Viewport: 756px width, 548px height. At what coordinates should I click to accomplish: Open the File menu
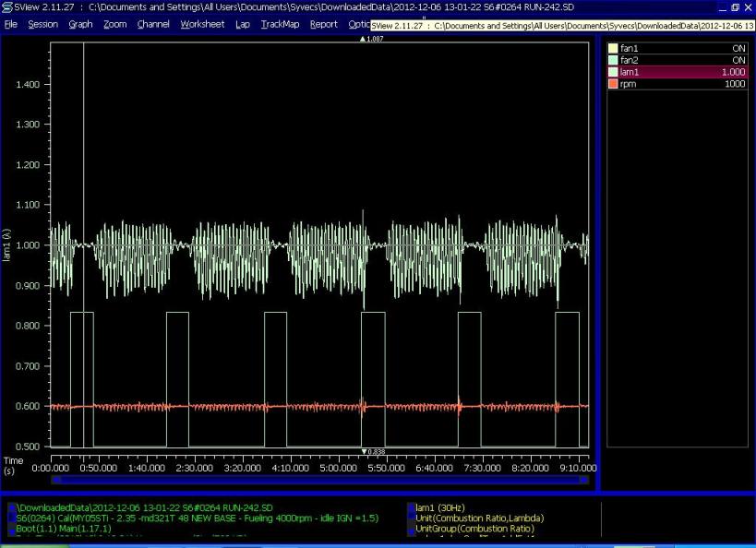(11, 24)
